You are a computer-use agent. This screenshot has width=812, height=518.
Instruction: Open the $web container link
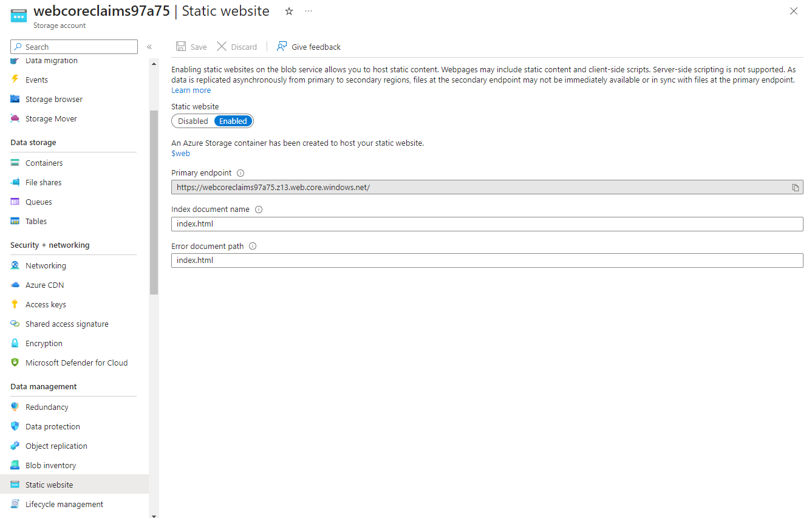(180, 154)
